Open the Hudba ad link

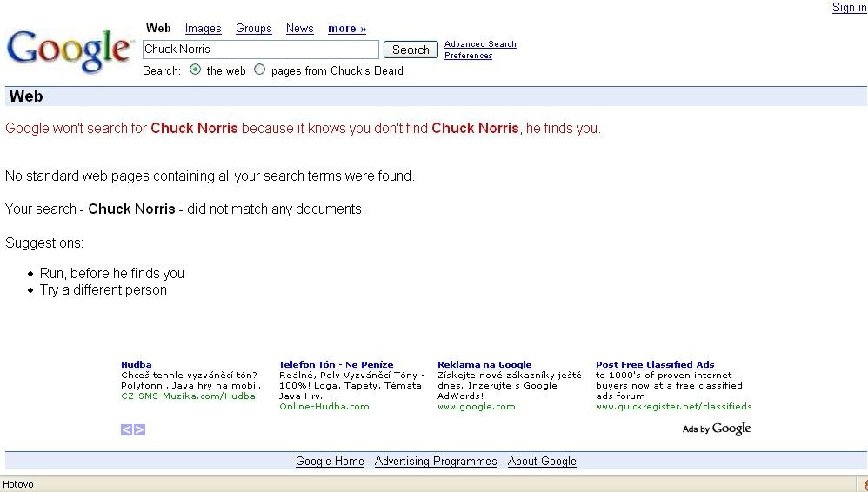(137, 365)
